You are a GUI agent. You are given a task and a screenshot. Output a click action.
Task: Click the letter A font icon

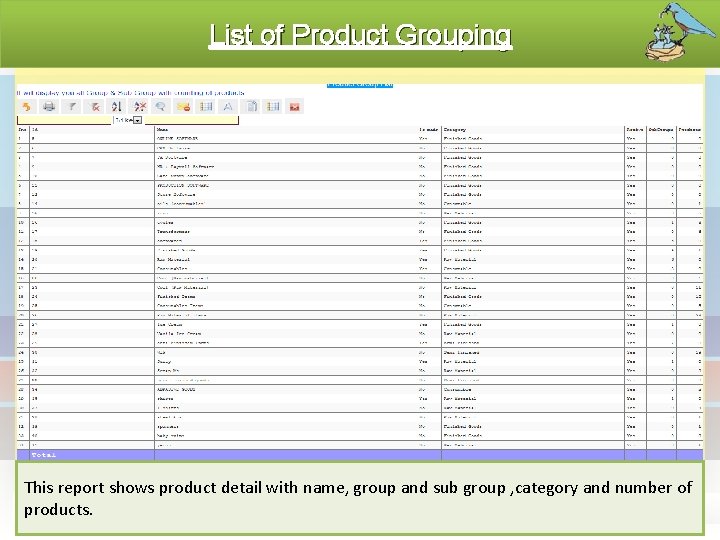(x=228, y=107)
